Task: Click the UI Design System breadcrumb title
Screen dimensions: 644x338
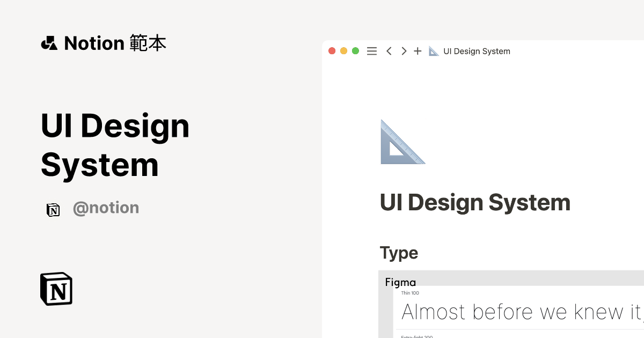Action: tap(477, 51)
